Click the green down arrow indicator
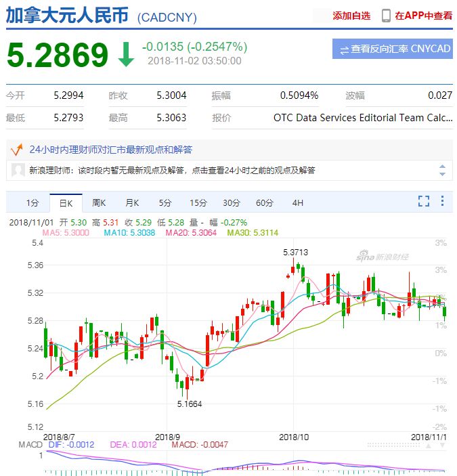Image resolution: width=457 pixels, height=476 pixels. tap(126, 54)
